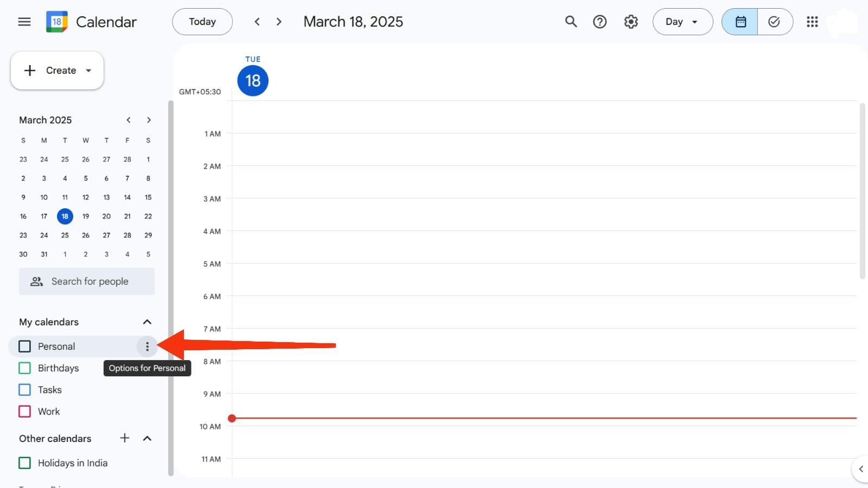The image size is (868, 488).
Task: Open the Settings gear menu
Action: (630, 22)
